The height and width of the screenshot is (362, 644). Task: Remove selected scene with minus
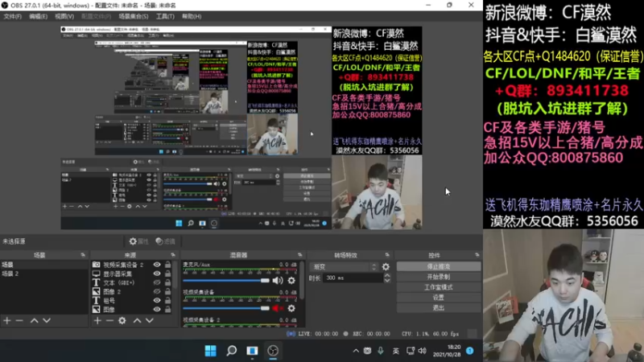click(19, 320)
